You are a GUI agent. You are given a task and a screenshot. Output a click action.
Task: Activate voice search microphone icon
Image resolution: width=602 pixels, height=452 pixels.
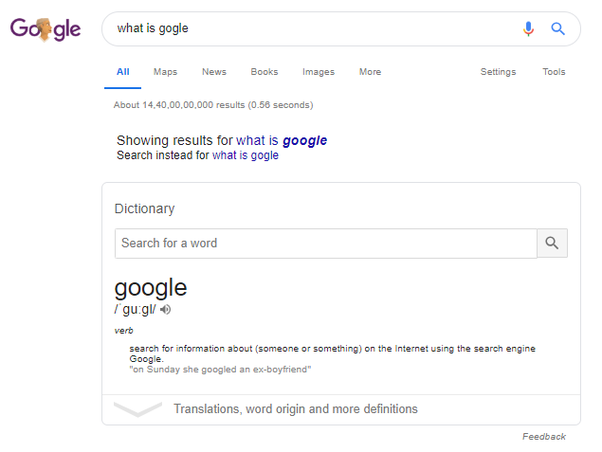(x=528, y=29)
